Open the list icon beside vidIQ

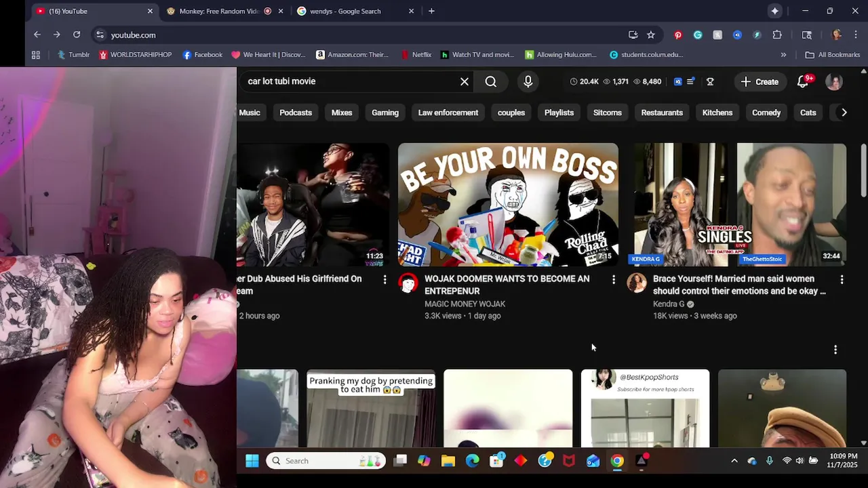(690, 81)
